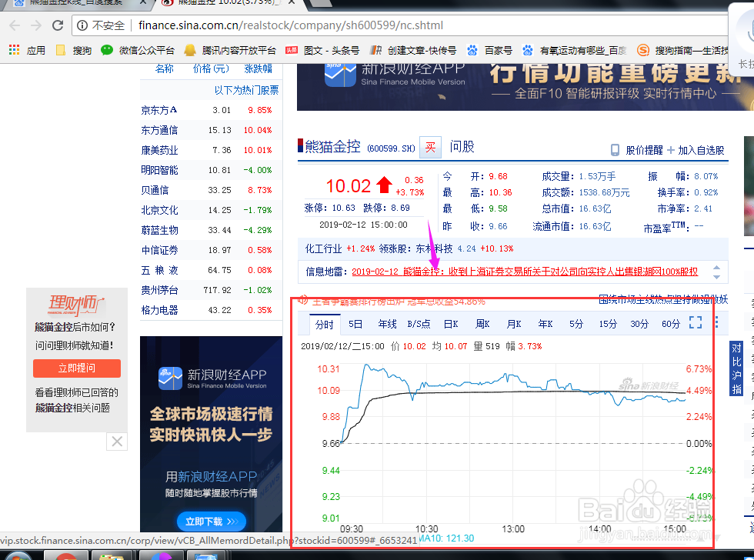Open 明阳智能 in hot stocks list
This screenshot has height=560, width=754.
[x=159, y=170]
